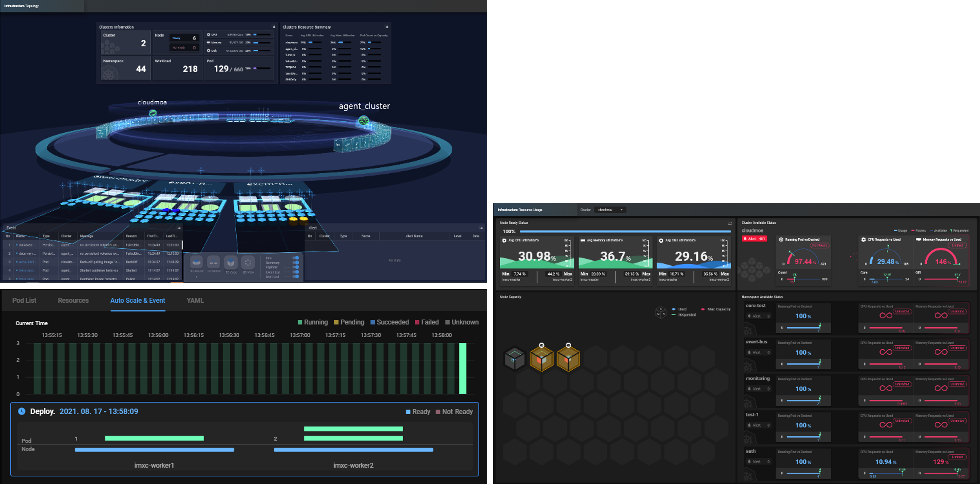The height and width of the screenshot is (484, 980).
Task: Toggle the Alert List switch
Action: 296,276
